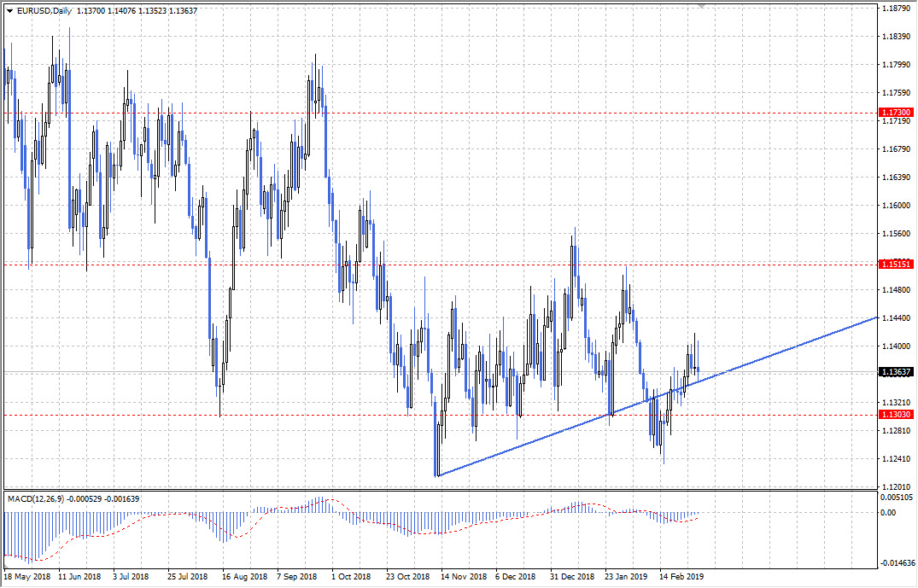Click the 18 May 2018 date label
918x588 pixels.
click(x=28, y=576)
